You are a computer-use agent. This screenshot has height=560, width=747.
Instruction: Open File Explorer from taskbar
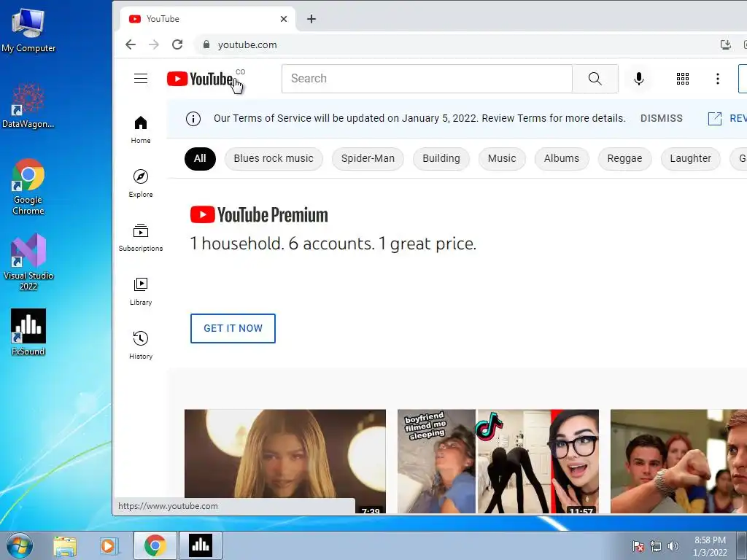click(65, 545)
